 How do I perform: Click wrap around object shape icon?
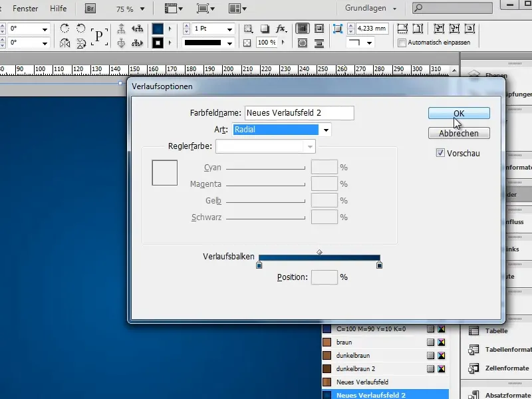point(303,43)
